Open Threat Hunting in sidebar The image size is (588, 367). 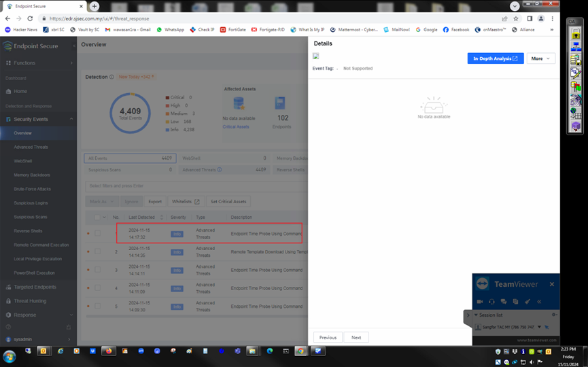(30, 301)
